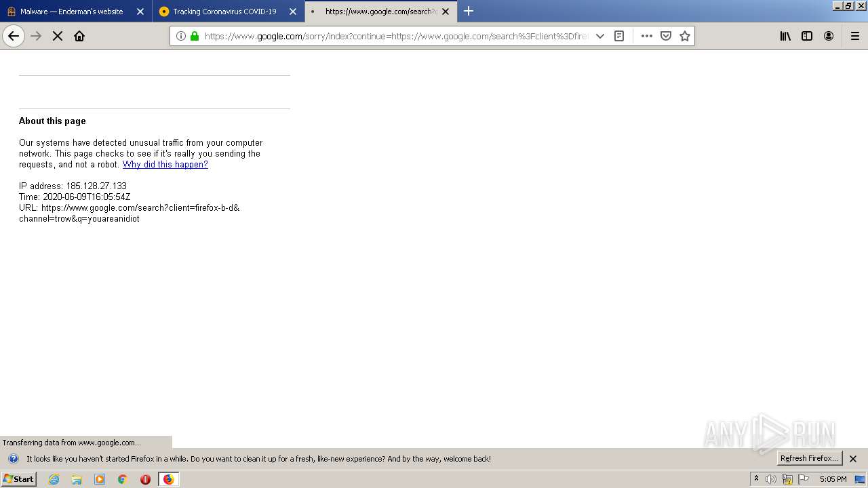Click the URL text with q=youareanidiot

coord(129,213)
